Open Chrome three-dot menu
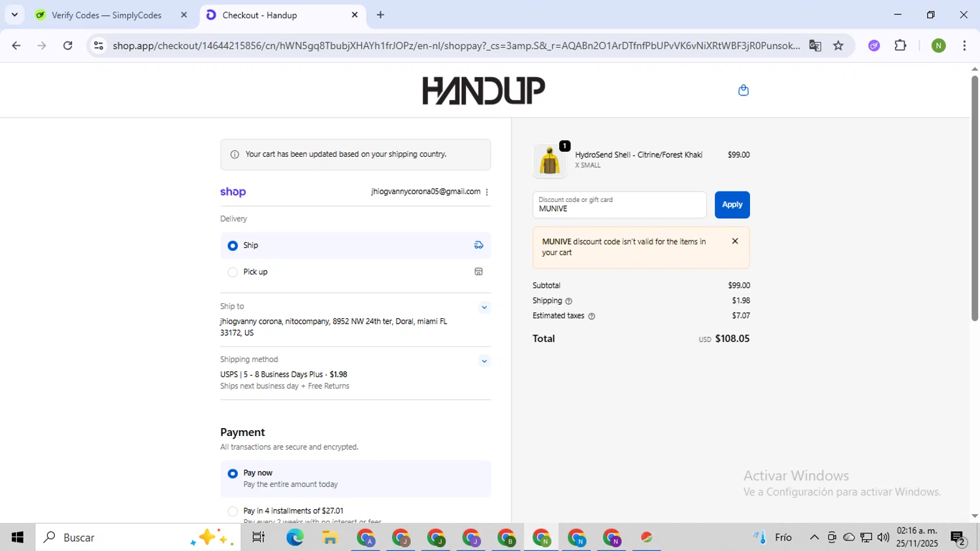Image resolution: width=980 pixels, height=551 pixels. (964, 46)
